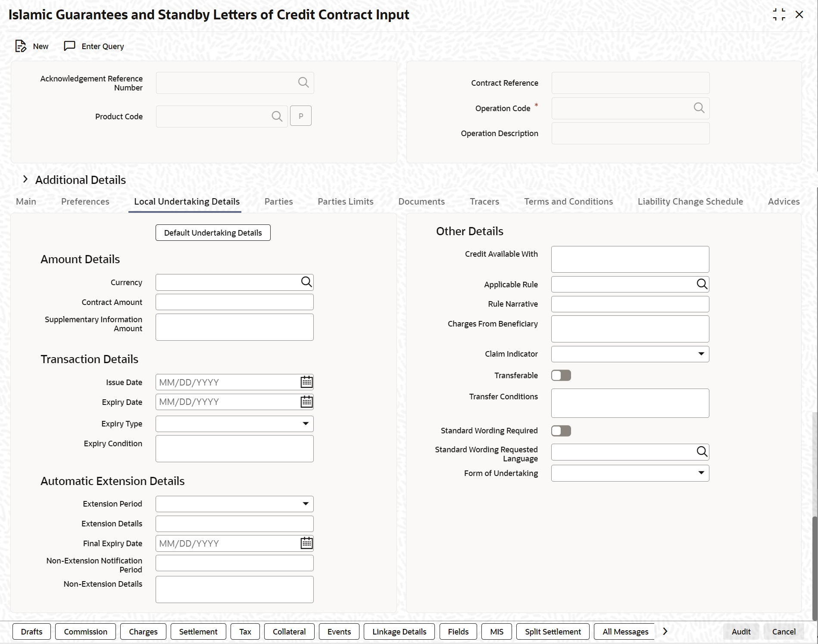This screenshot has height=644, width=818.
Task: Open Issue Date calendar picker
Action: 306,382
